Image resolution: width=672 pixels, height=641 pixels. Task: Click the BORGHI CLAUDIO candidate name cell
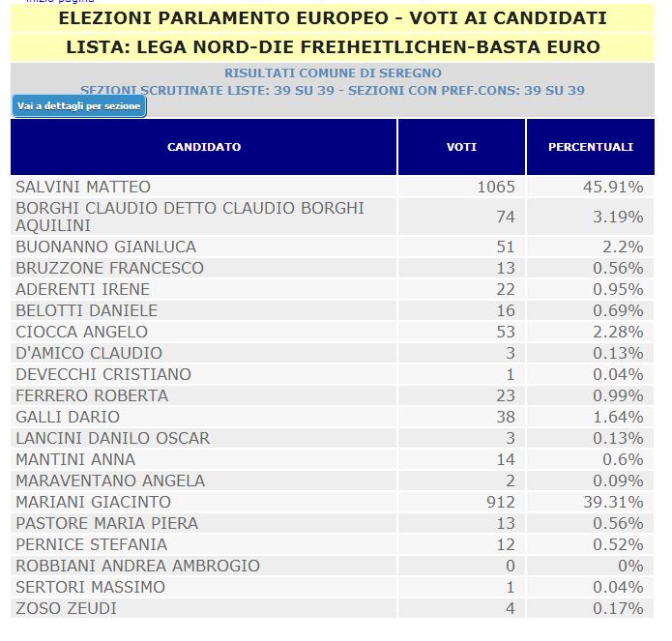190,217
